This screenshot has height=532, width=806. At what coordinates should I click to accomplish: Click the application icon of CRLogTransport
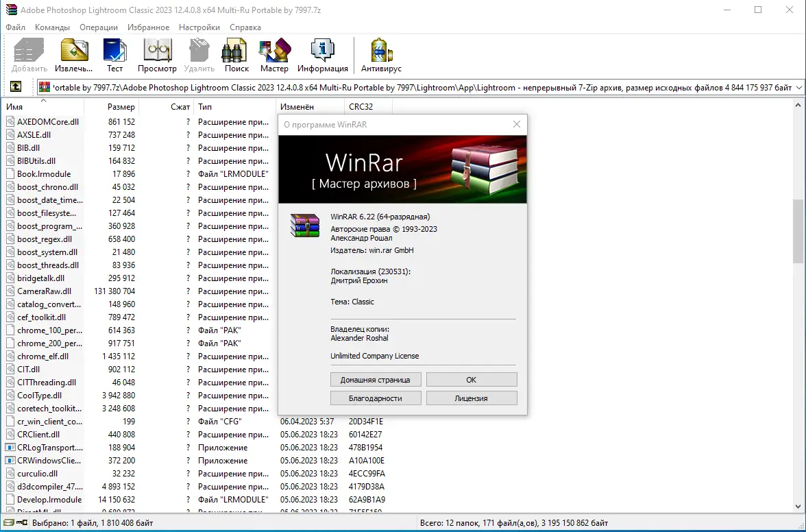point(10,447)
